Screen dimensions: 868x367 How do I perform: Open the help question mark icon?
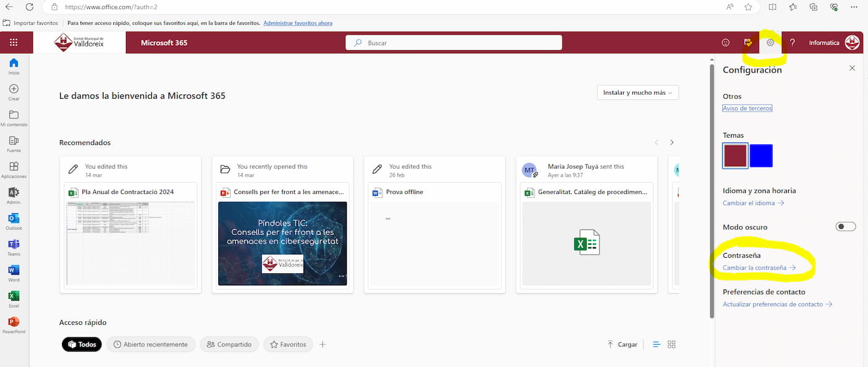792,43
